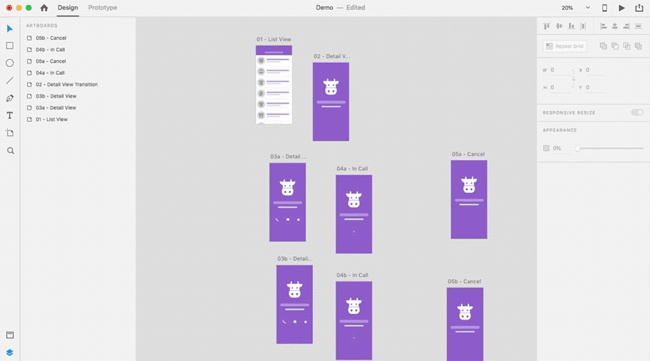Select the Zoom magnifier tool

click(10, 151)
